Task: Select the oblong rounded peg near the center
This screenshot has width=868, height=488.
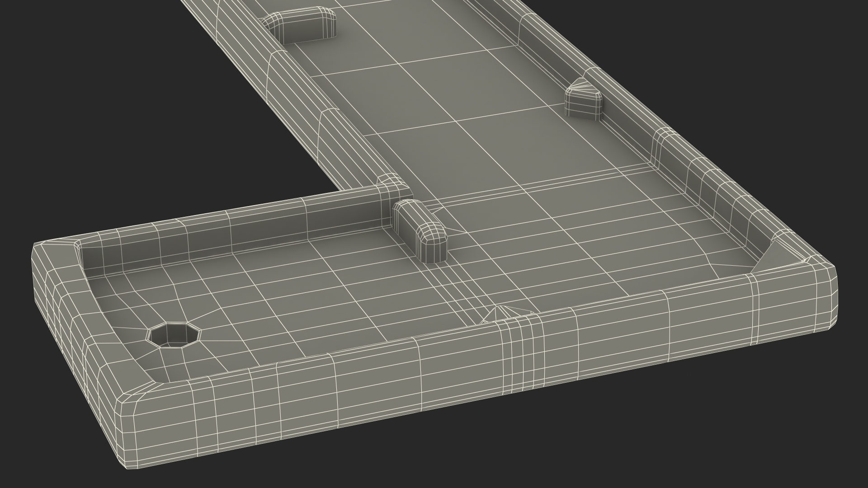Action: [420, 231]
